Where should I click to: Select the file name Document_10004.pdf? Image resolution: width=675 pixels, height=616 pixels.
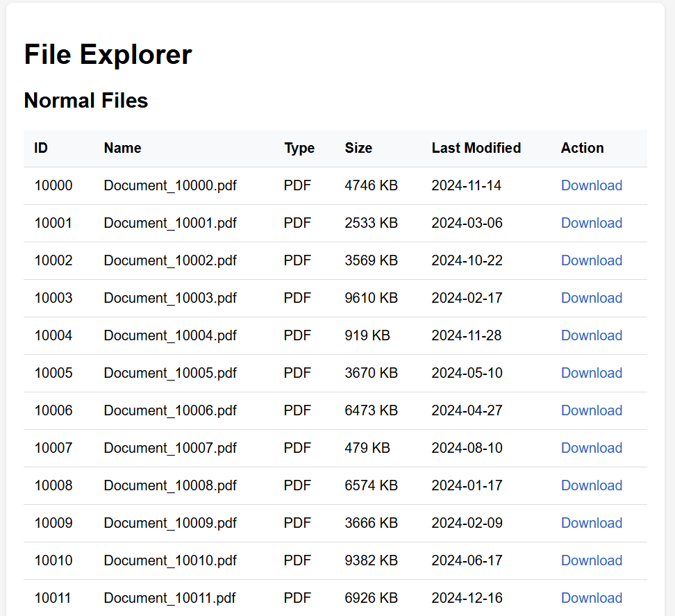click(170, 335)
